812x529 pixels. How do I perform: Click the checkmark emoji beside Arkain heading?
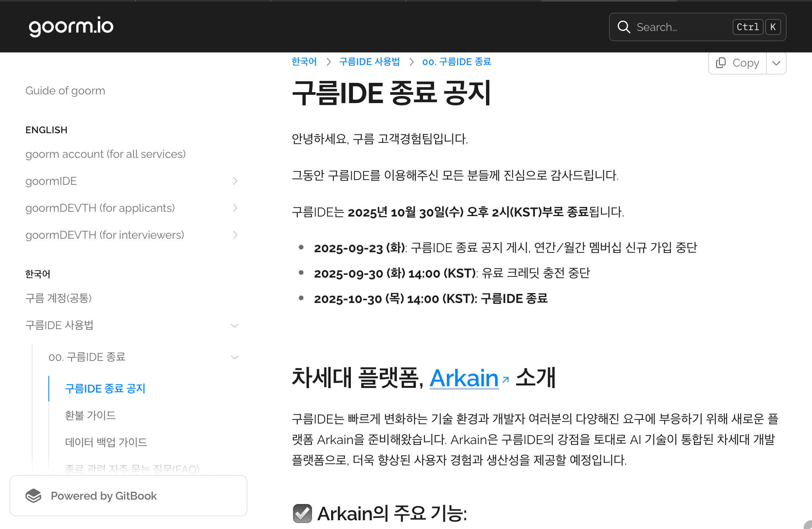pyautogui.click(x=302, y=514)
